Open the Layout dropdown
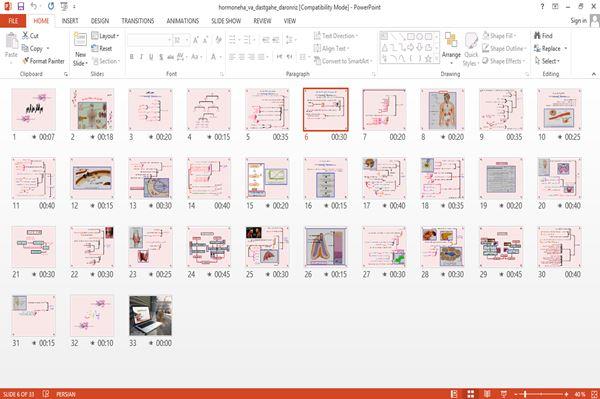Screen dimensions: 600x399 click(x=105, y=36)
